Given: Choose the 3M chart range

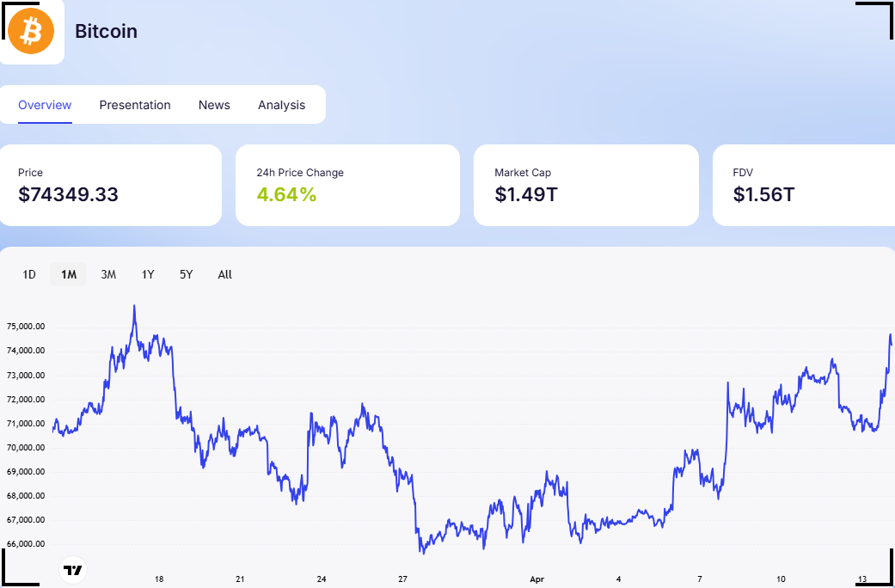Looking at the screenshot, I should [108, 274].
